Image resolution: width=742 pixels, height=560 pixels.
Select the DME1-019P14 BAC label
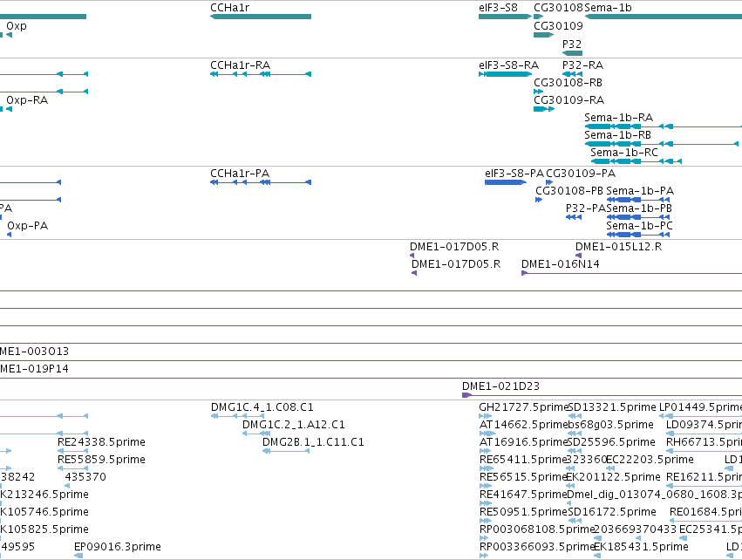pyautogui.click(x=34, y=369)
